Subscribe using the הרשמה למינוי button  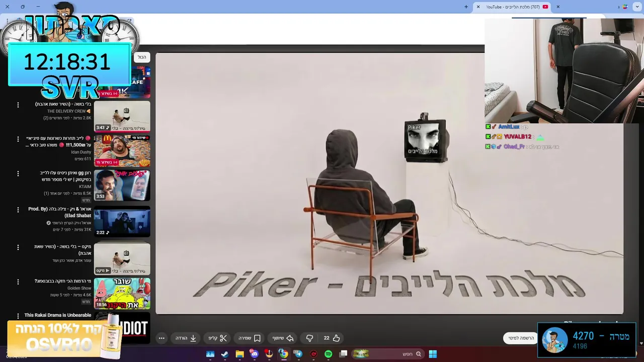pyautogui.click(x=521, y=338)
